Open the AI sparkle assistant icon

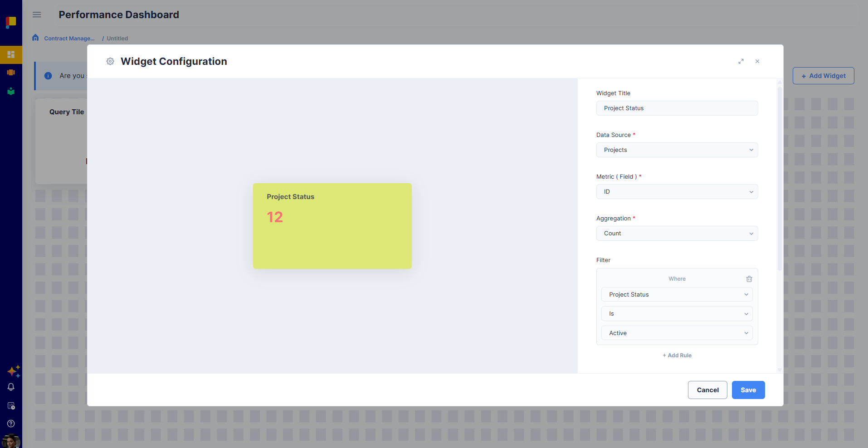13,371
